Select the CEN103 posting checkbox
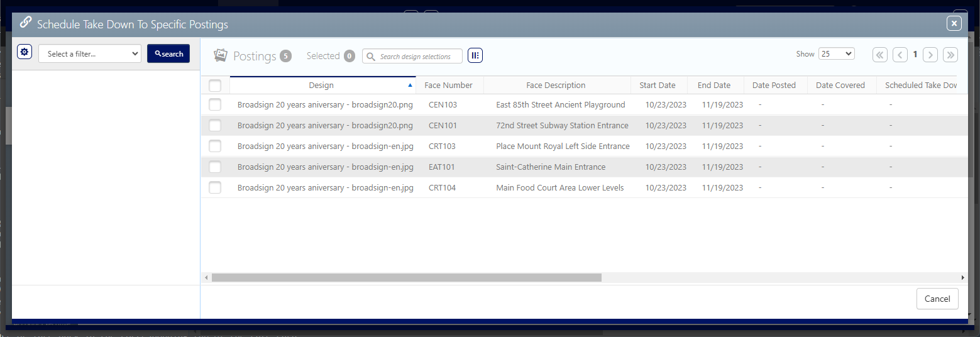This screenshot has height=337, width=980. pos(215,105)
